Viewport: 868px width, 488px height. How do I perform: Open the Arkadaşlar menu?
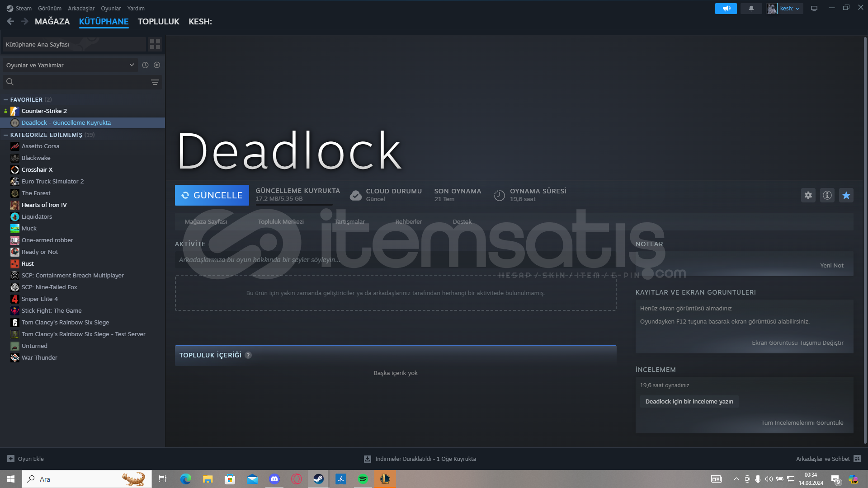[81, 9]
